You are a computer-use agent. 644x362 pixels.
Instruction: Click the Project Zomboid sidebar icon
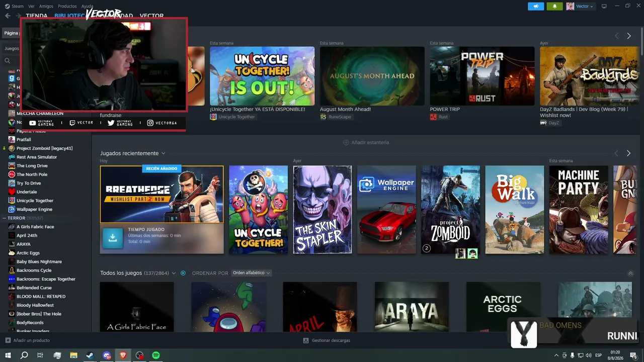pos(12,148)
